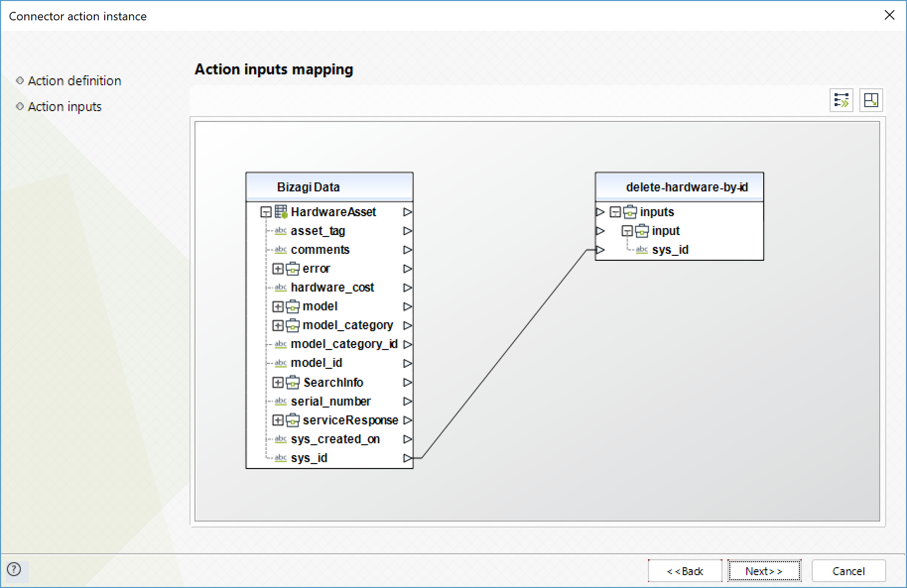Collapse the inputs node
Screen dimensions: 907x588
[615, 212]
